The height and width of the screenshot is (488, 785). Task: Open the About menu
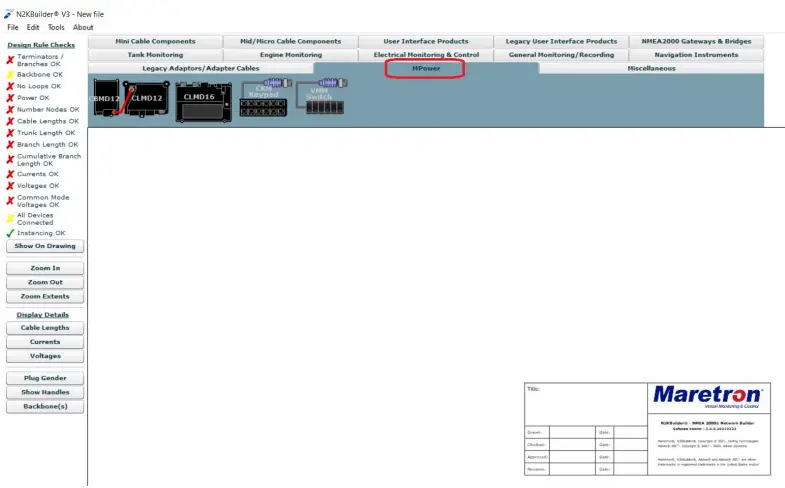[83, 27]
